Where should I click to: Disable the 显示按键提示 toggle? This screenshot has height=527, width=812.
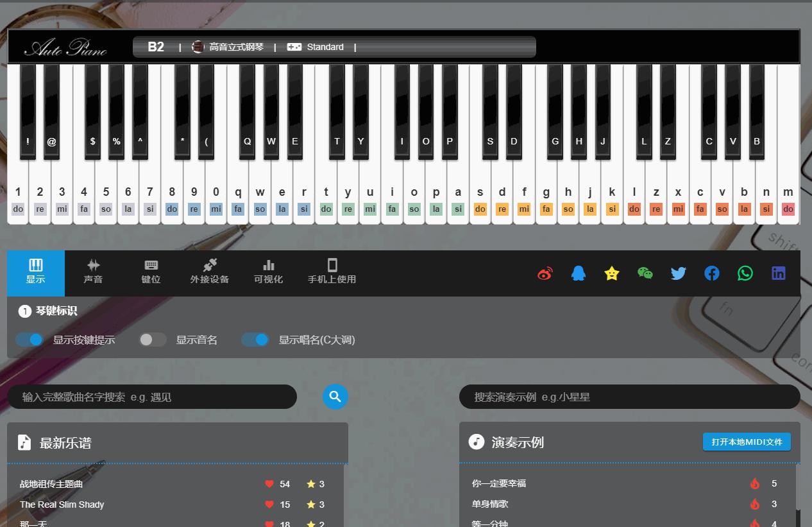coord(30,340)
